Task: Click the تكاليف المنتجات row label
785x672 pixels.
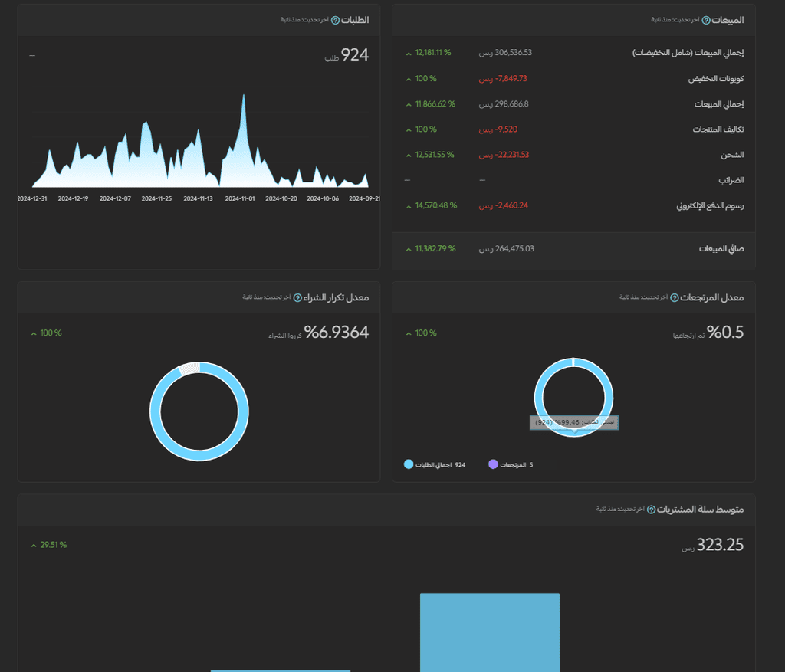Action: (718, 129)
